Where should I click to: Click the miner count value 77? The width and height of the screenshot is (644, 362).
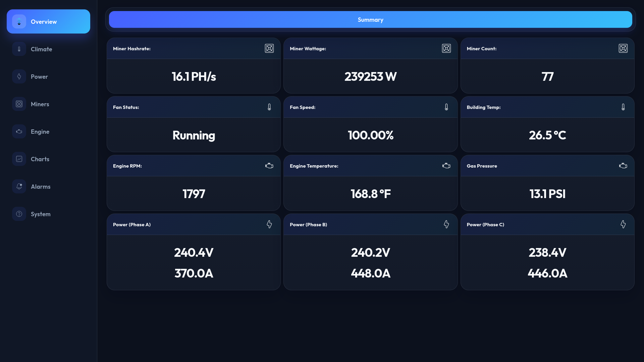point(547,76)
